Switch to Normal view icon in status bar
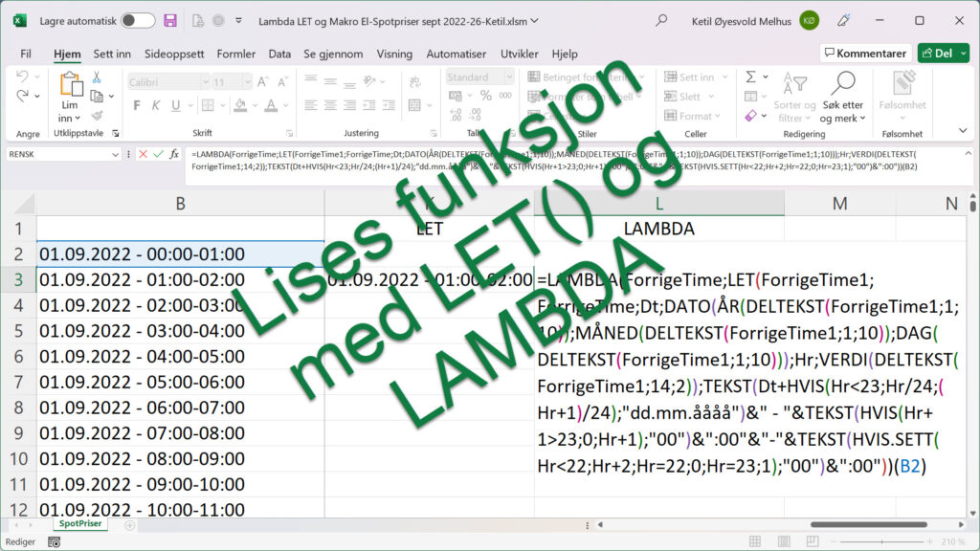 point(755,541)
